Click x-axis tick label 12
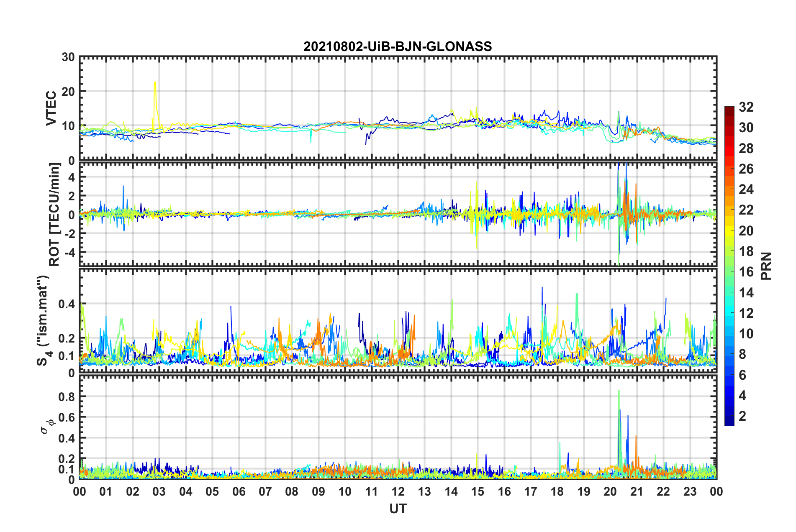796x532 pixels. (x=398, y=491)
